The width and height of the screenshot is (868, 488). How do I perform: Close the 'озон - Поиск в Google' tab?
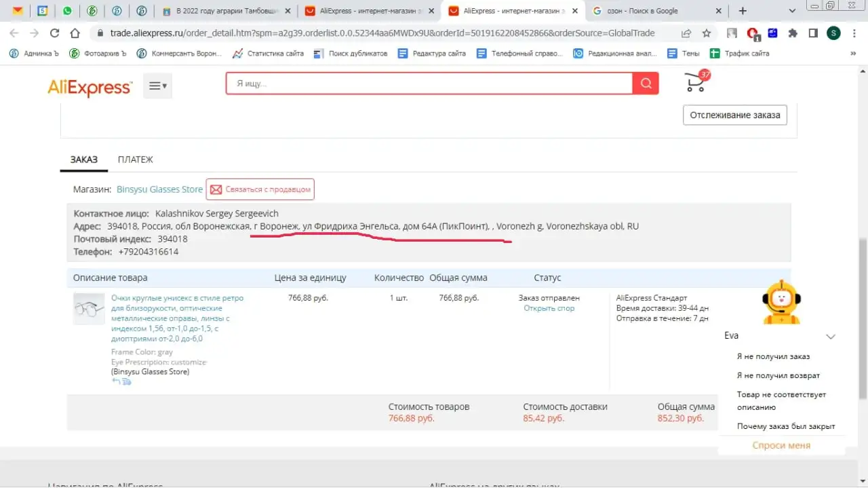[x=719, y=11]
